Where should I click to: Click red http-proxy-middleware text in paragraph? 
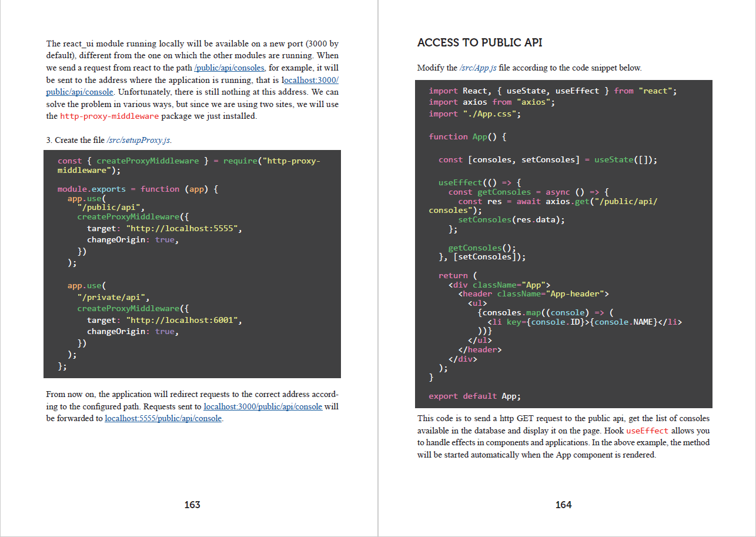[109, 116]
